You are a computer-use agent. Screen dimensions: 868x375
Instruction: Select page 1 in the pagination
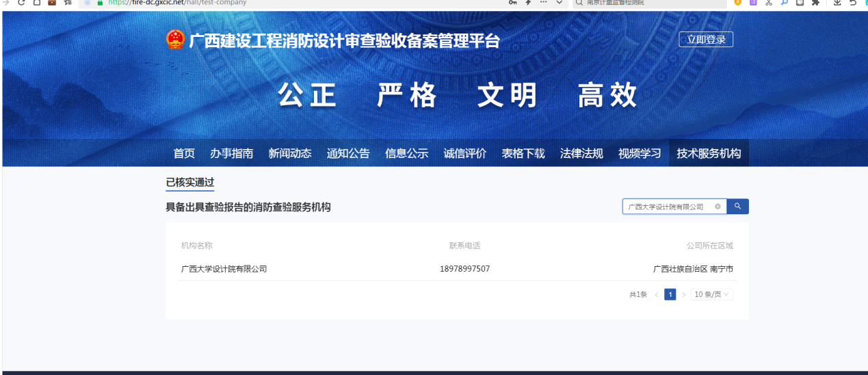(670, 294)
